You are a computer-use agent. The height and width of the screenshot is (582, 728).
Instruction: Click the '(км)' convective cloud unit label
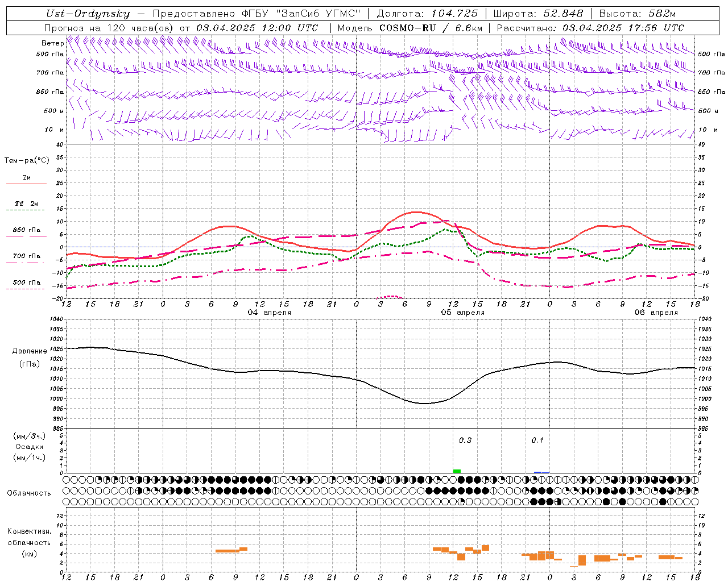click(x=29, y=554)
